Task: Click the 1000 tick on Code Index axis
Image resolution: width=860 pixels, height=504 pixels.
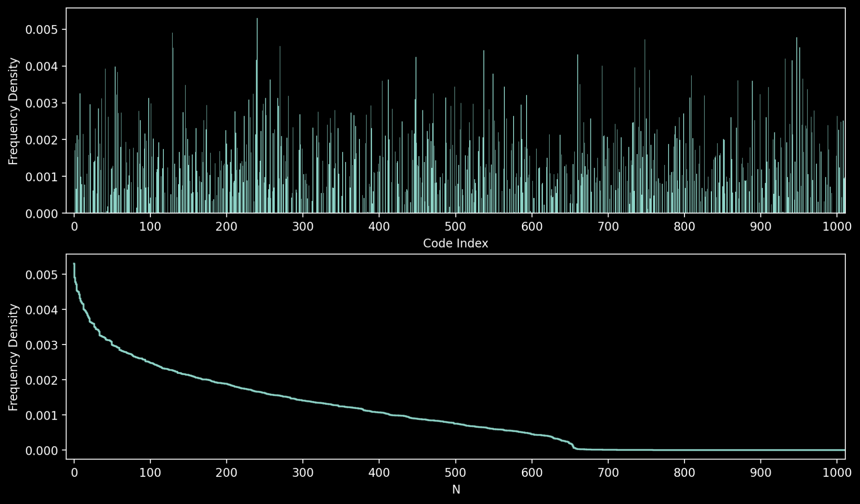Action: [x=837, y=227]
